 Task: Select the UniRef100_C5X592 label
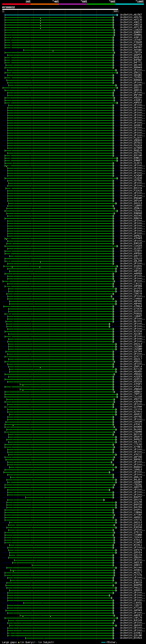(131, 78)
